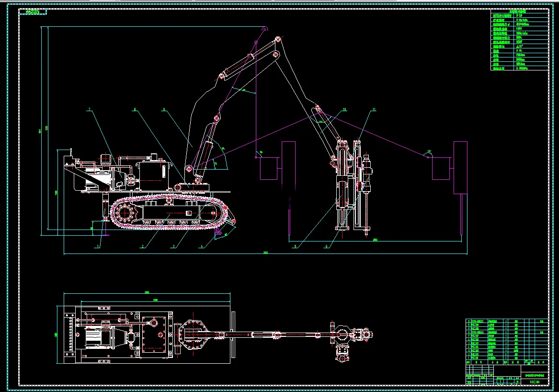Select part callout number 3
Screen dimensions: 559x392
click(x=173, y=246)
